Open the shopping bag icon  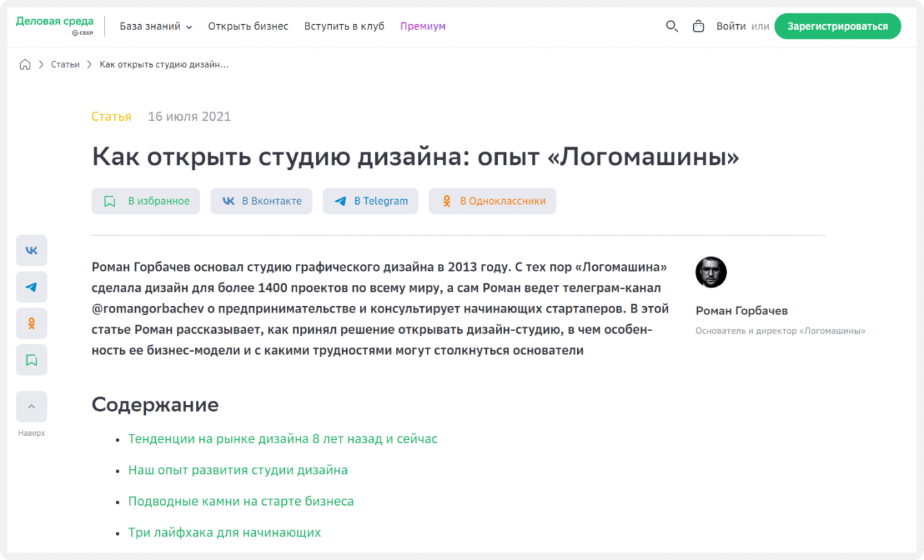(x=699, y=26)
